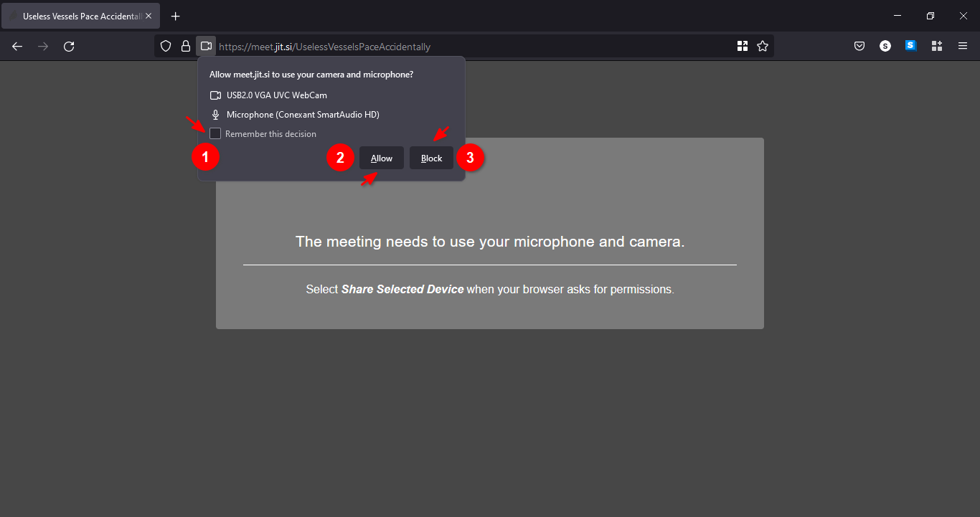Tick the Remember this decision checkbox
The height and width of the screenshot is (517, 980).
point(215,134)
